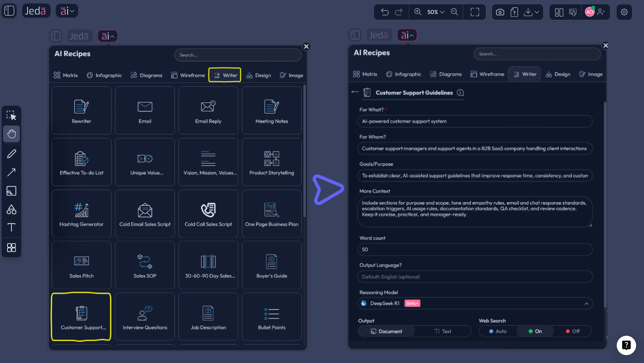
Task: Open the AO user avatar
Action: coord(590,12)
